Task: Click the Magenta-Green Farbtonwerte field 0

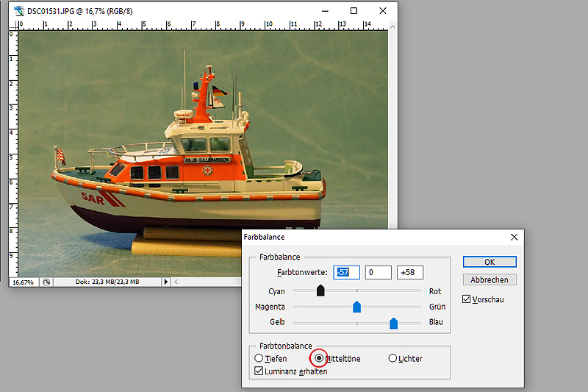Action: click(379, 272)
